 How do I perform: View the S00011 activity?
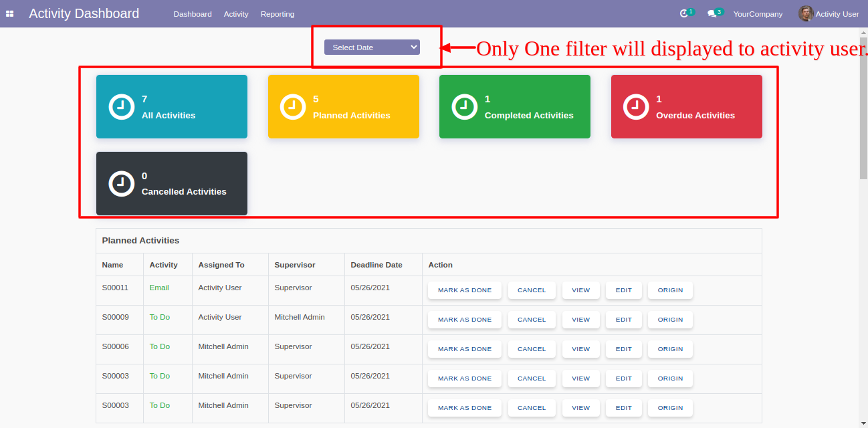coord(581,290)
